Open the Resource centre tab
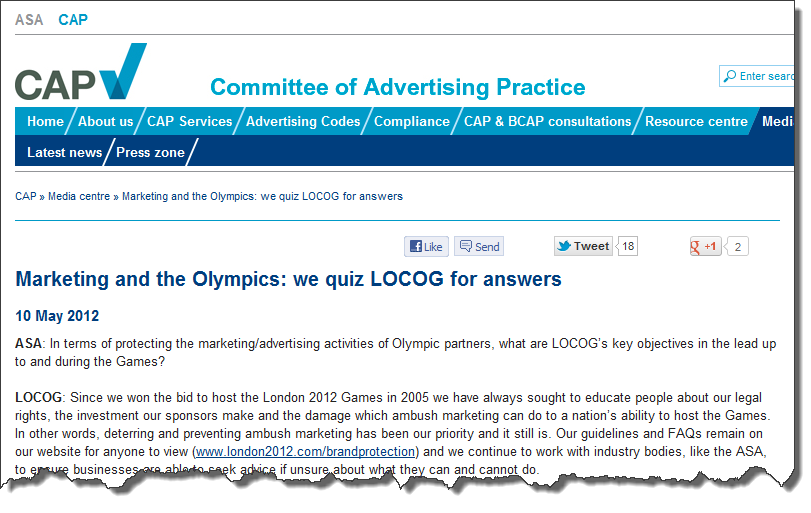Screen dimensions: 811x513 [x=696, y=122]
